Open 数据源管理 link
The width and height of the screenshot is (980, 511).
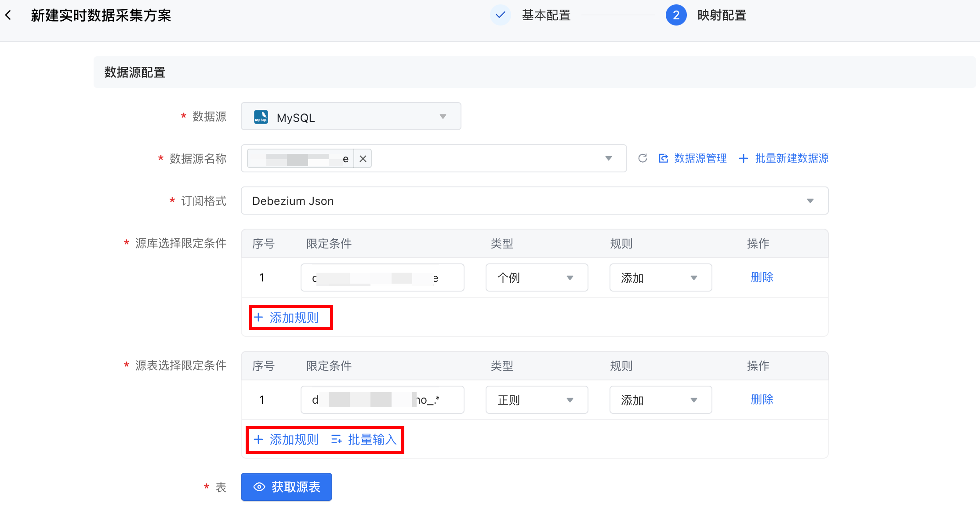pyautogui.click(x=693, y=158)
